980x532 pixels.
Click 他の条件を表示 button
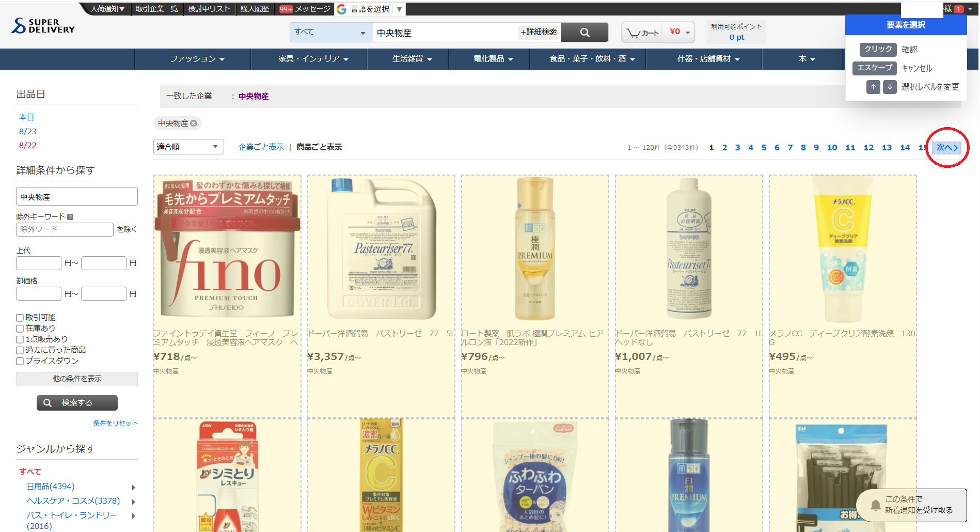coord(77,379)
